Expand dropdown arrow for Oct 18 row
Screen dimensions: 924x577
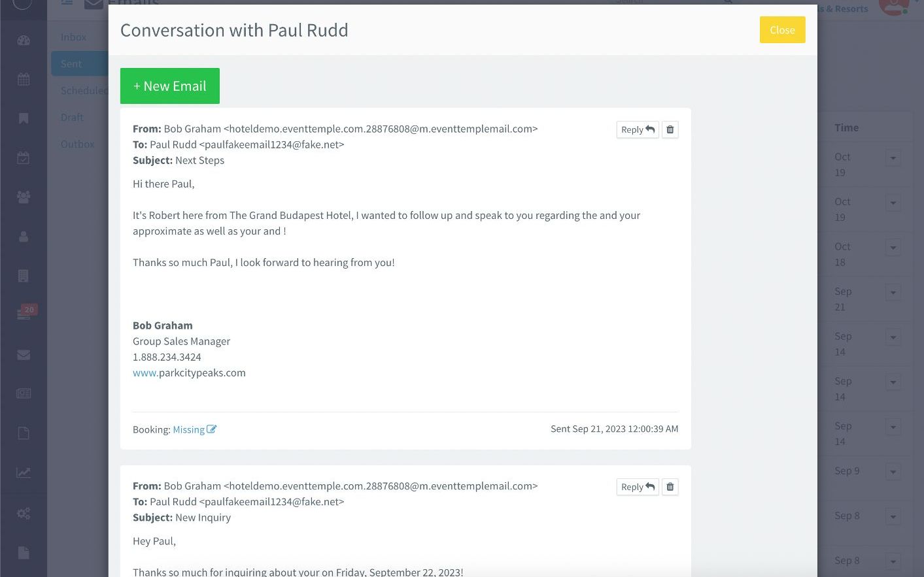coord(893,248)
